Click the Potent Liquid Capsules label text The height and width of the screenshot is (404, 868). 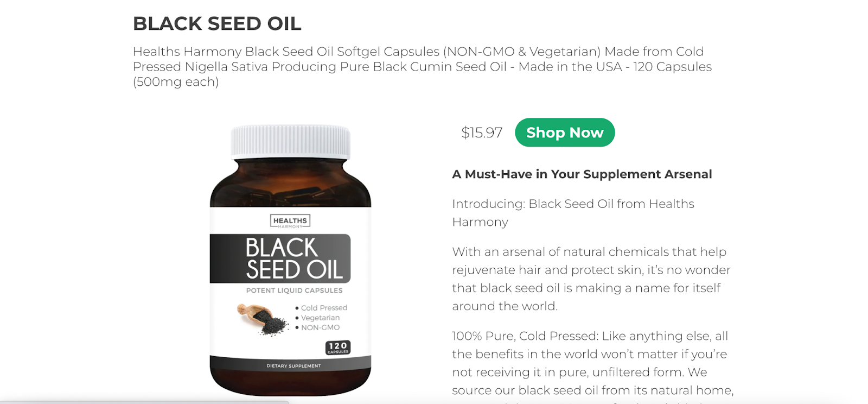[x=294, y=291]
